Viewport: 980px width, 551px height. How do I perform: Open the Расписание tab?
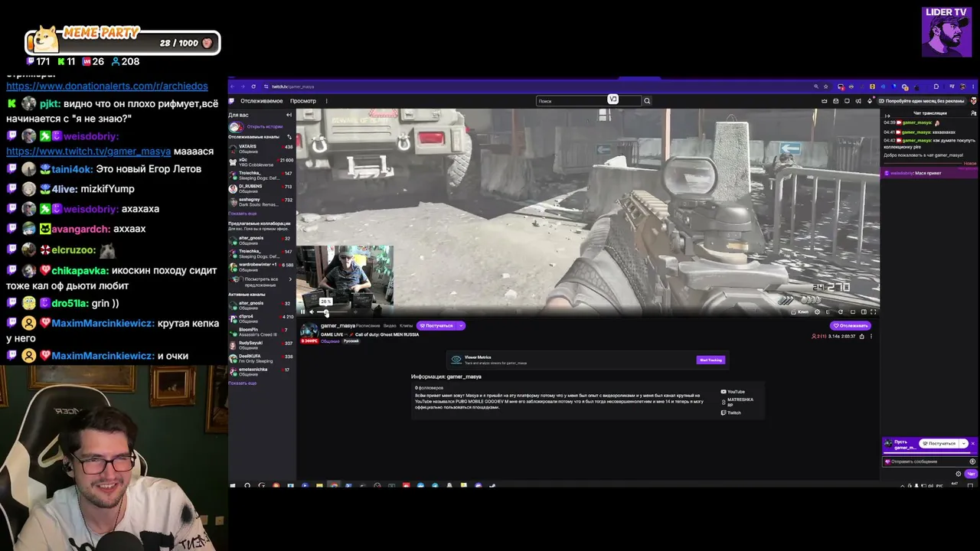[368, 326]
